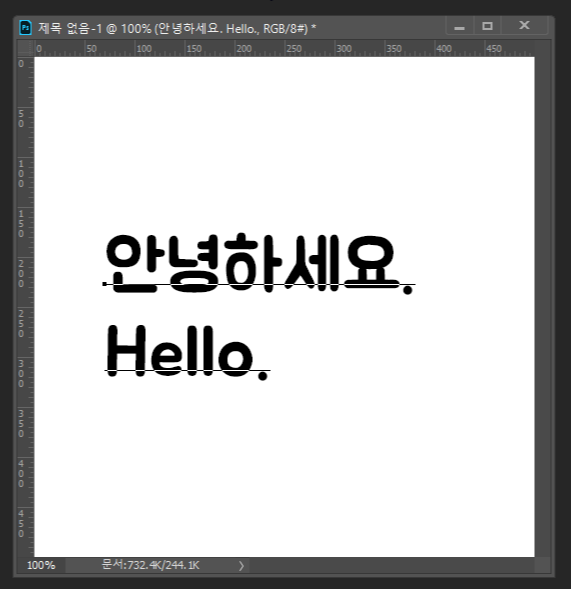Minimize the 제목 없음-1 document window
Screen dimensions: 571x589
pyautogui.click(x=459, y=27)
